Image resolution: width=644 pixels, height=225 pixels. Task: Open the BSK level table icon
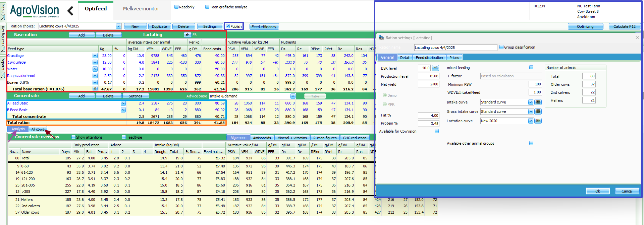click(435, 68)
